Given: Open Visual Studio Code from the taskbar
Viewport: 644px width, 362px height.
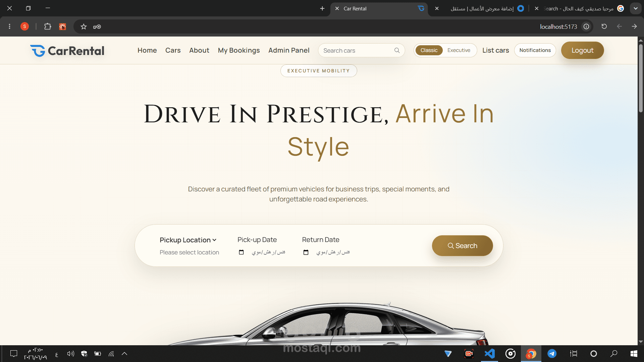Looking at the screenshot, I should pyautogui.click(x=490, y=354).
